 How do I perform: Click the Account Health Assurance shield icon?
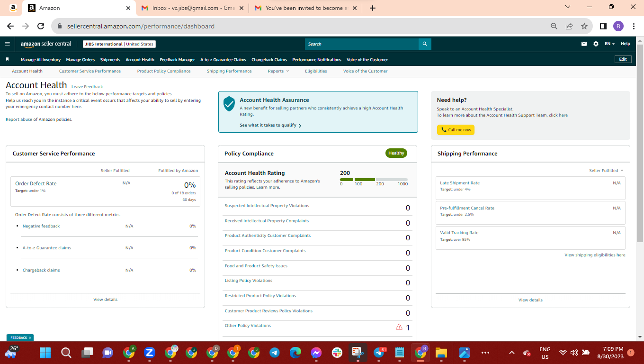pyautogui.click(x=229, y=104)
